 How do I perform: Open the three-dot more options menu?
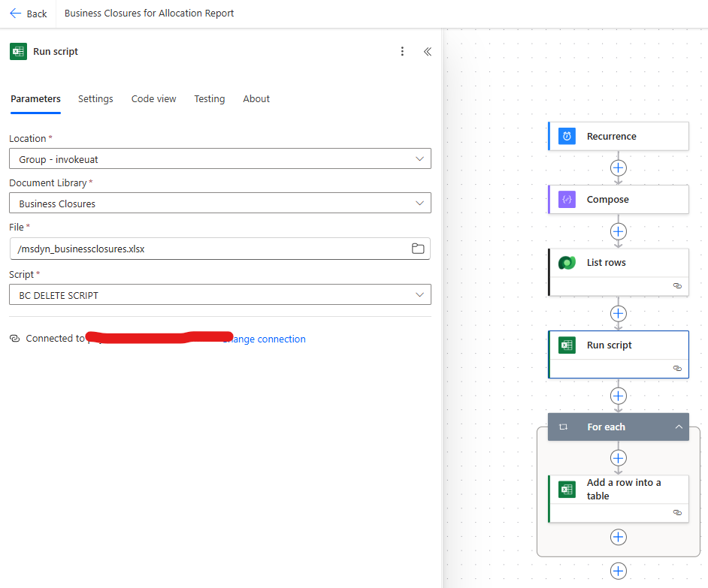tap(402, 52)
